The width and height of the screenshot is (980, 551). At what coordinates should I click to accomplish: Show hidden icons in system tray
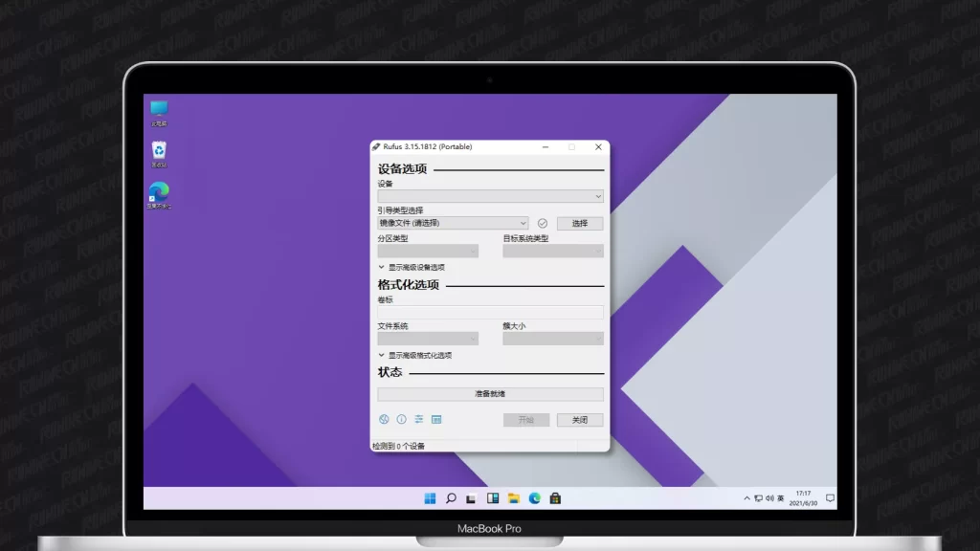(746, 498)
